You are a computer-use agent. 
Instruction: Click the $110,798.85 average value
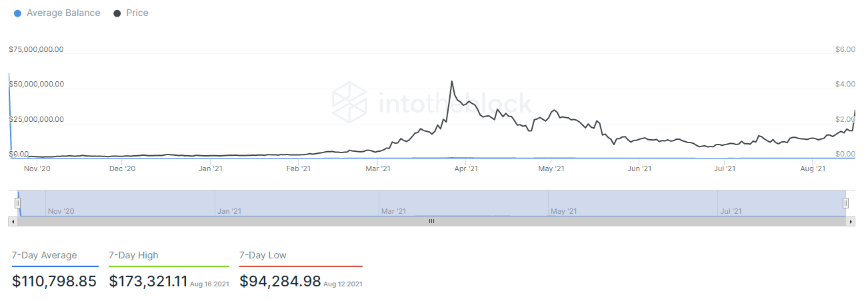click(x=55, y=282)
